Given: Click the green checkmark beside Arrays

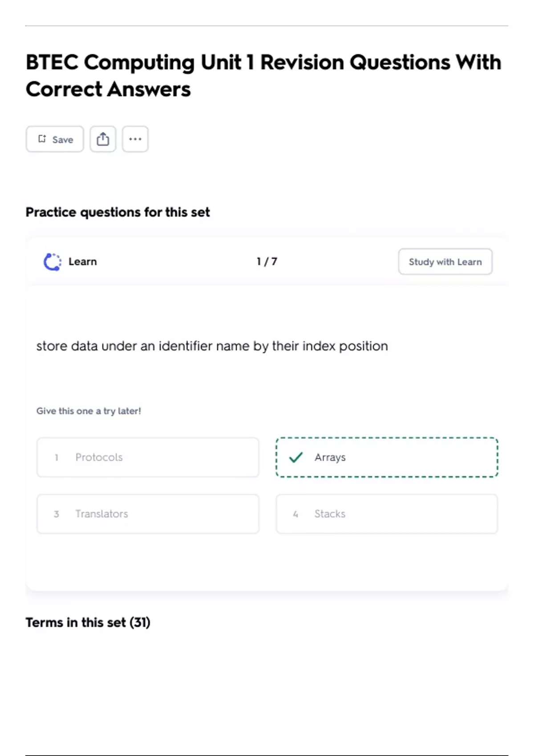Looking at the screenshot, I should pyautogui.click(x=296, y=457).
